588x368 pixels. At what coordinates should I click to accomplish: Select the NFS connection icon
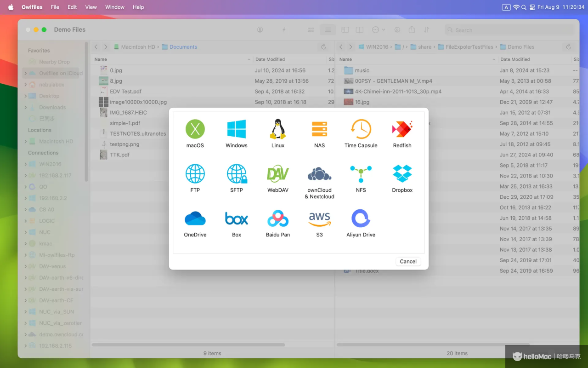tap(361, 174)
